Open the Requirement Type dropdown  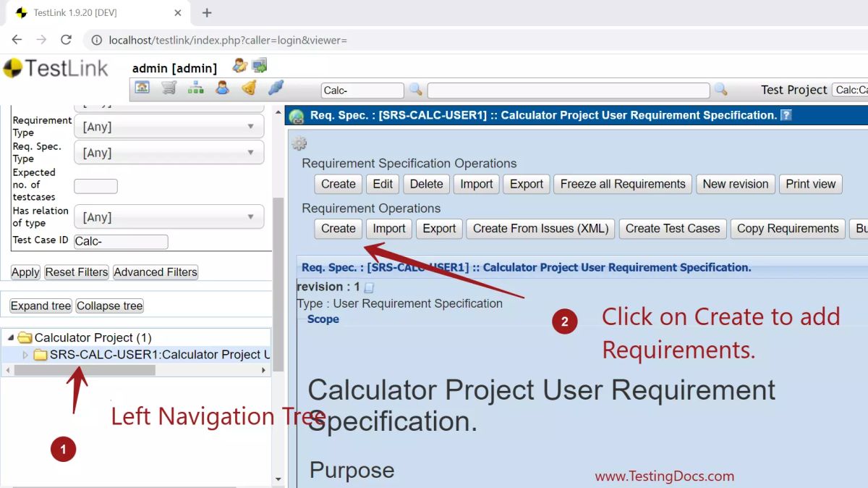(169, 127)
